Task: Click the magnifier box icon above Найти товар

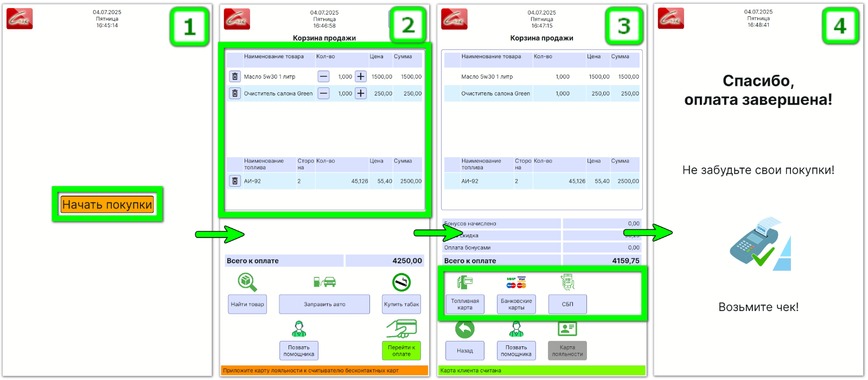Action: (x=247, y=282)
